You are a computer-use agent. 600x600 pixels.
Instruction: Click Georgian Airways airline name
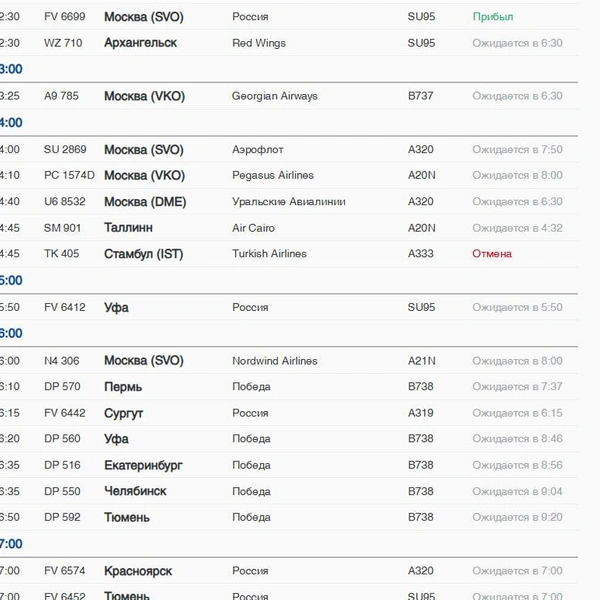click(275, 96)
